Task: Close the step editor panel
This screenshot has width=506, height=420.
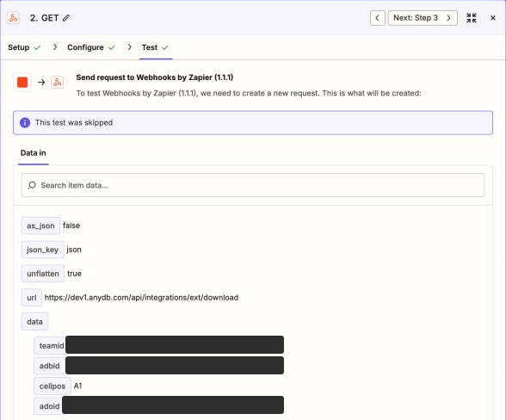Action: [492, 18]
